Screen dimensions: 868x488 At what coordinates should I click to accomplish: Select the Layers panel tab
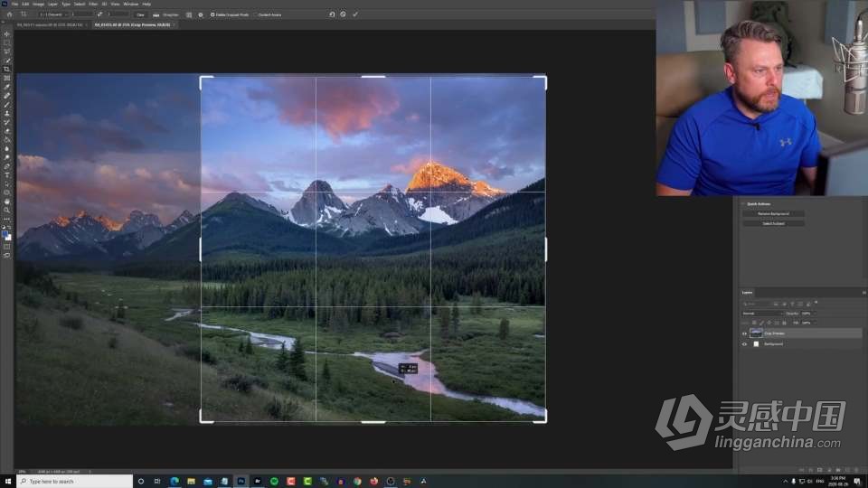(748, 292)
